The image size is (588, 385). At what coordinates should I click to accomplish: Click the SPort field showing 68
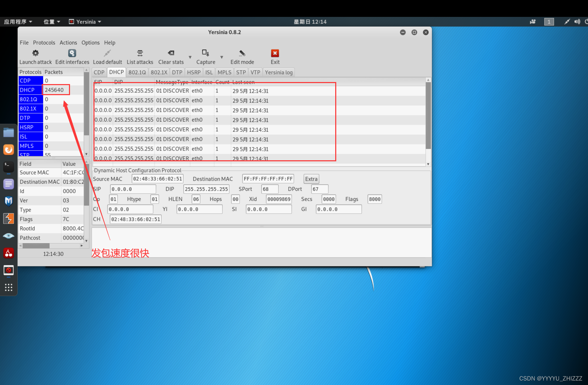[x=270, y=189]
